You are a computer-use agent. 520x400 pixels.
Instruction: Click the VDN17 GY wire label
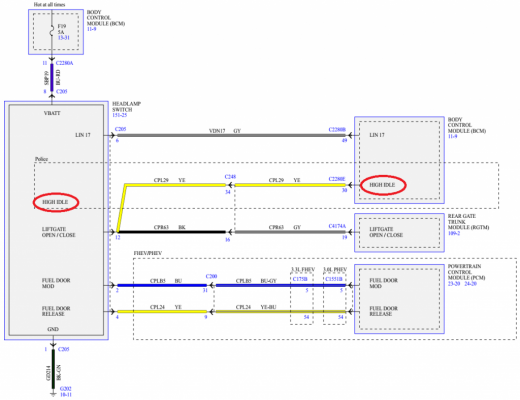pyautogui.click(x=225, y=131)
